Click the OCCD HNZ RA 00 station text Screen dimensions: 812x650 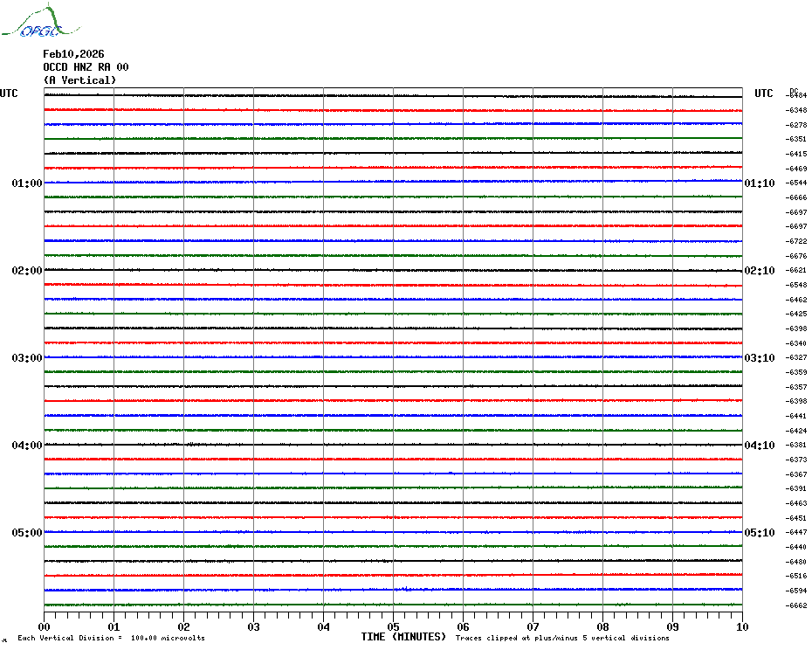[x=86, y=67]
